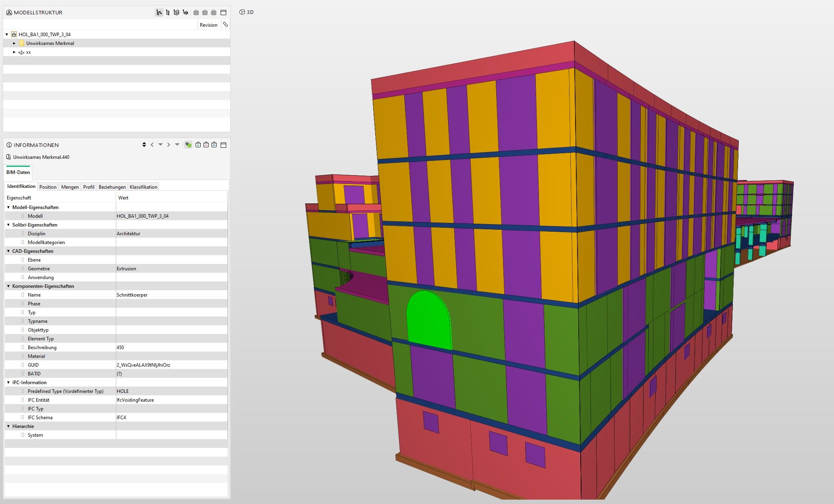The image size is (834, 504).
Task: Collapse the HOL_BA1_000_TWP_3_04 tree node
Action: click(x=7, y=35)
